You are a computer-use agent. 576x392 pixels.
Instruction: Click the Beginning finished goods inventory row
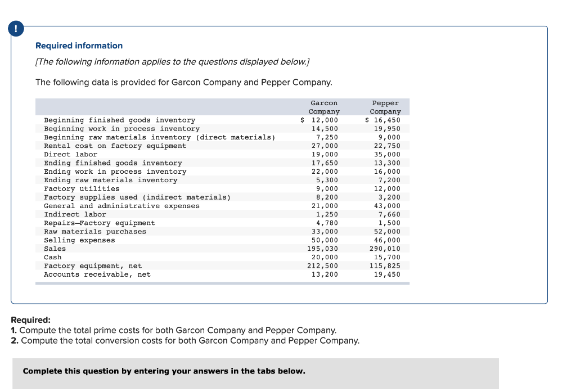point(119,120)
